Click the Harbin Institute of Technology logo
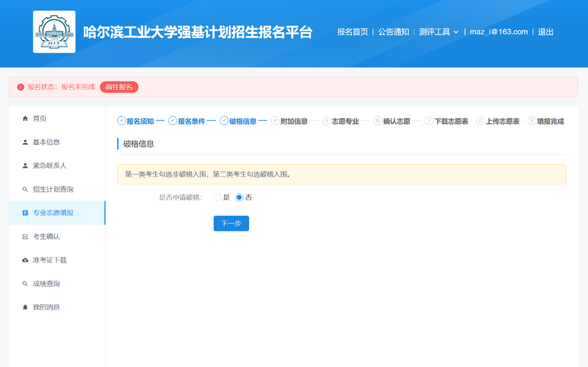This screenshot has width=588, height=367. [x=54, y=32]
